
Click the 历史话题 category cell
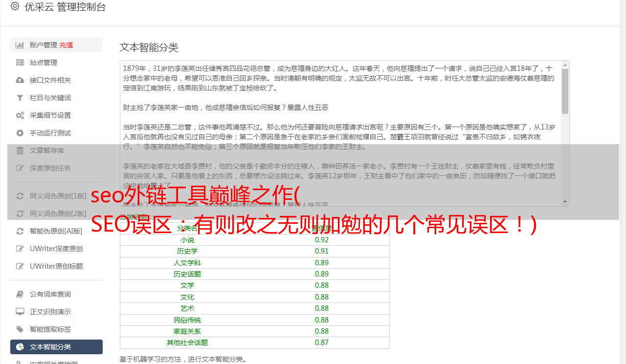[x=187, y=274]
